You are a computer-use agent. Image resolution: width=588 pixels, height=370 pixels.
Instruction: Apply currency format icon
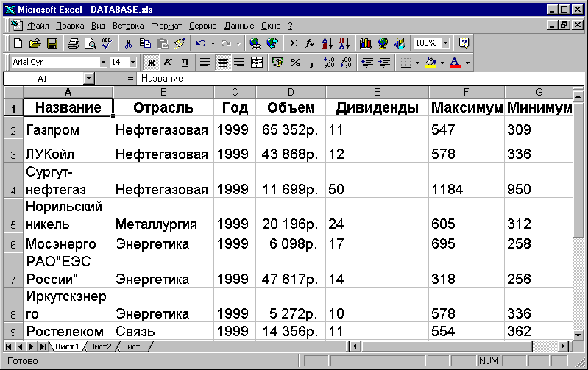click(x=278, y=63)
